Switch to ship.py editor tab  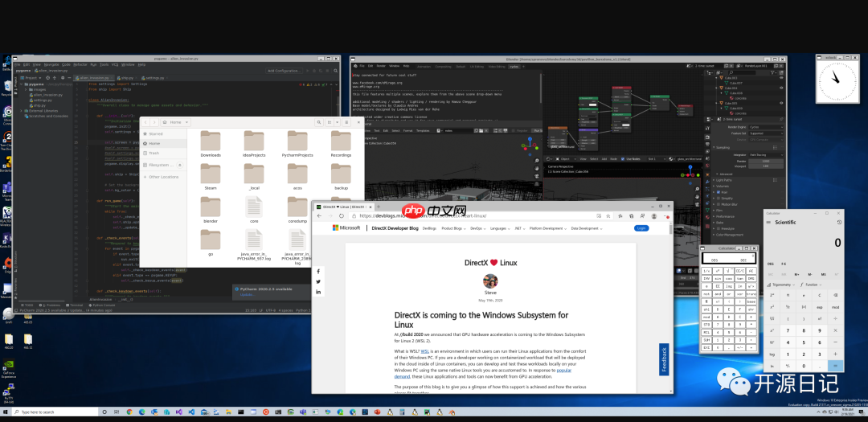click(x=127, y=78)
